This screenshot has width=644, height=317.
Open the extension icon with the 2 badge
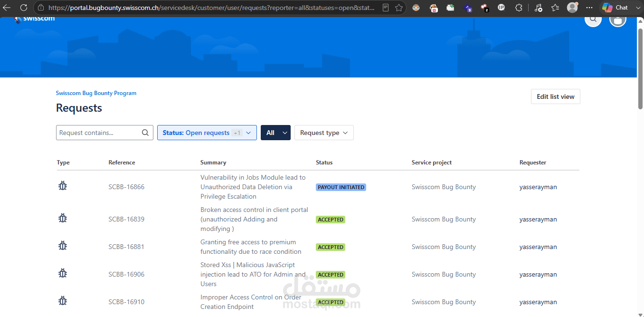[x=484, y=8]
